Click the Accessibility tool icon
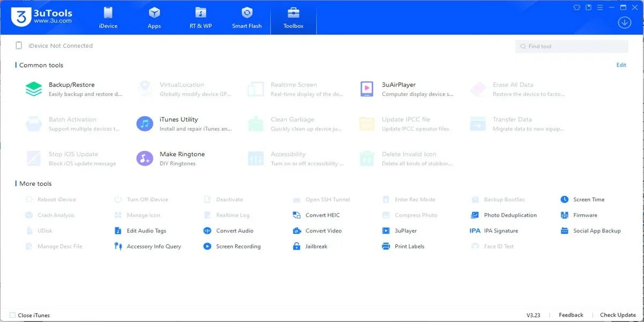644x322 pixels. pyautogui.click(x=256, y=158)
